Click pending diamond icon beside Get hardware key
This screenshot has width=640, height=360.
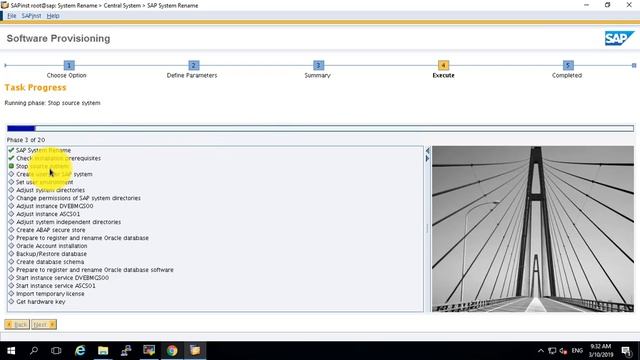[x=11, y=302]
